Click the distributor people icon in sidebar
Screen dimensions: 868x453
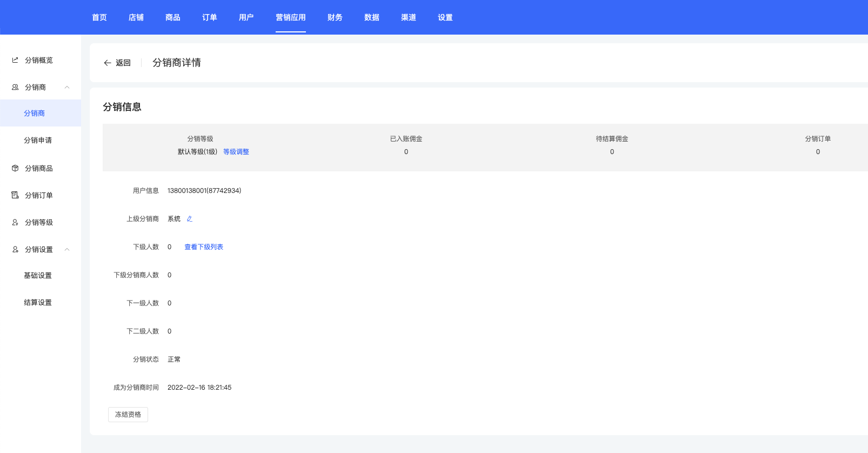[x=15, y=87]
